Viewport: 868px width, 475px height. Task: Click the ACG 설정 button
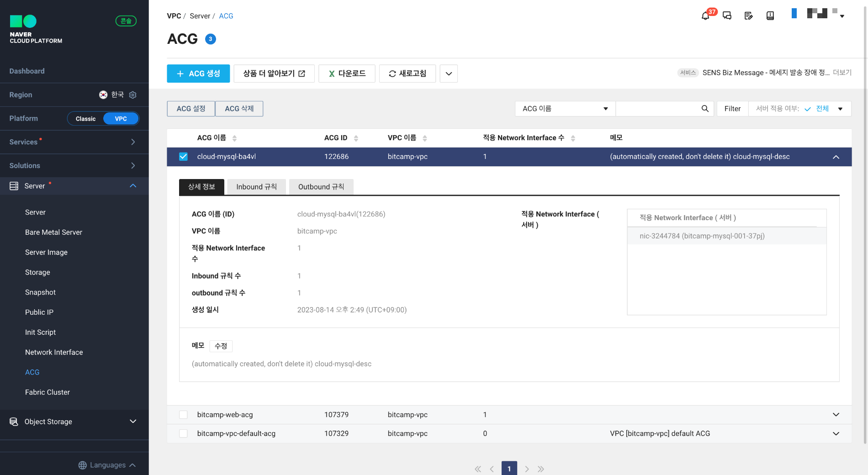(191, 109)
